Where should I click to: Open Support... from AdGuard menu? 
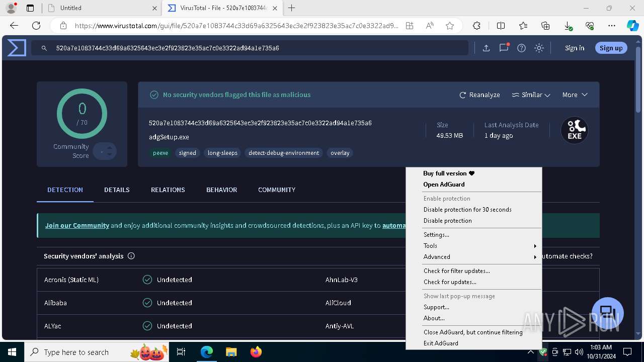[x=473, y=307]
